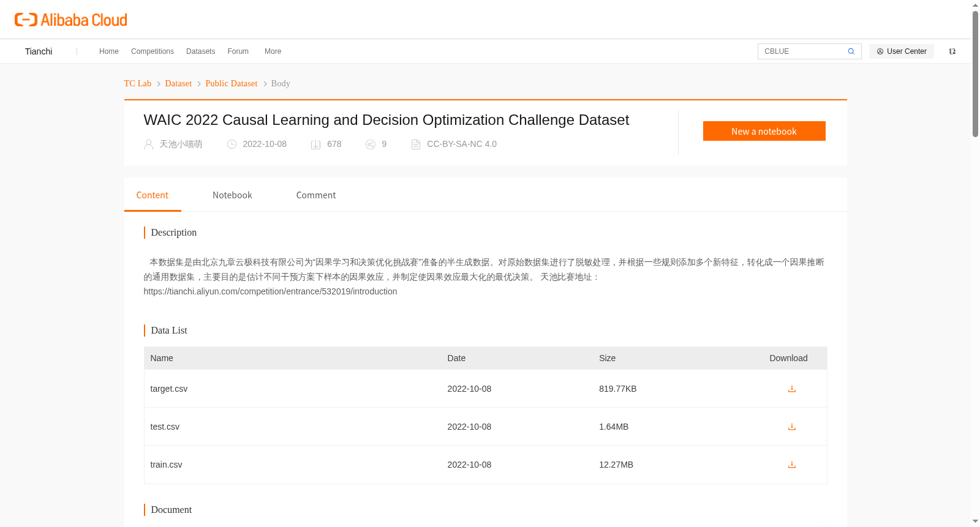
Task: Click the Alibaba Cloud logo
Action: coord(71,20)
